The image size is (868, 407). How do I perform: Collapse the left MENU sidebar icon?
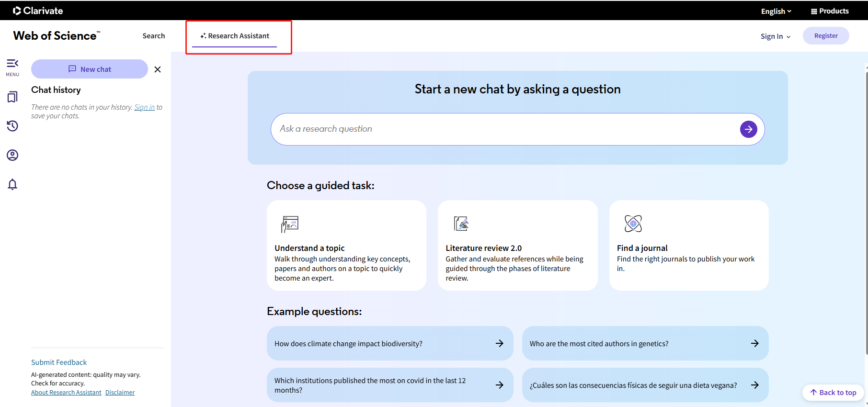[12, 67]
